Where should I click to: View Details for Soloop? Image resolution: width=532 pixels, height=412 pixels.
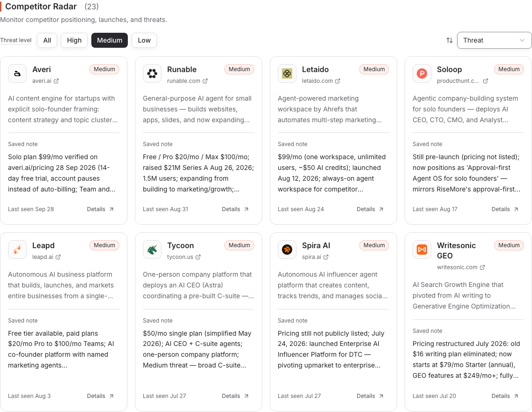click(x=505, y=209)
